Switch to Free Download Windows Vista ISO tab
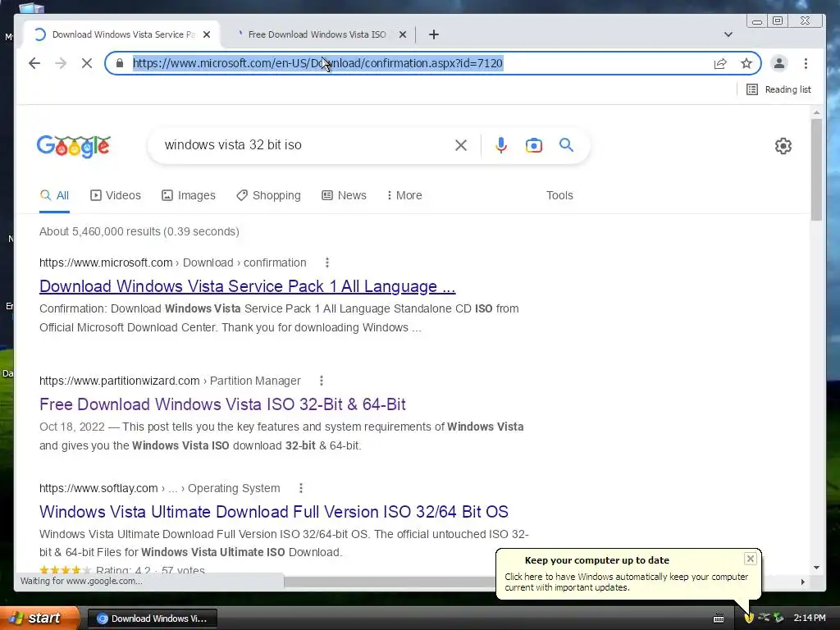 click(316, 34)
